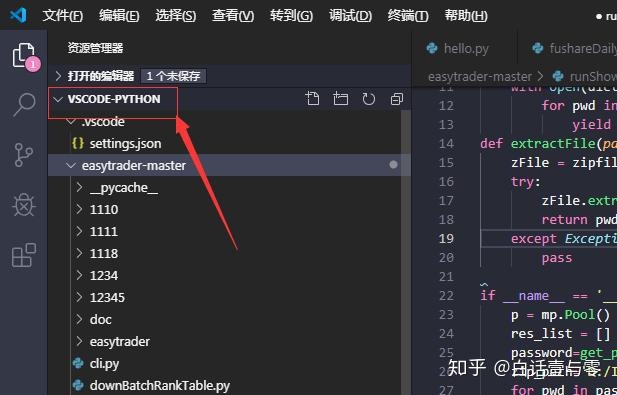
Task: Click easytrader-master in the breadcrumb
Action: [x=480, y=76]
